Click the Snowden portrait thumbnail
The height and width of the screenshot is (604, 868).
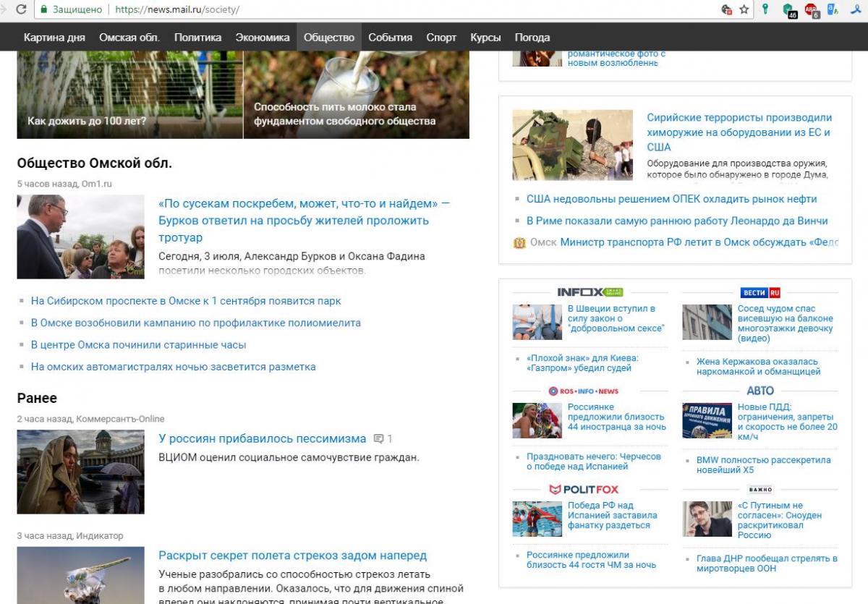pyautogui.click(x=707, y=519)
